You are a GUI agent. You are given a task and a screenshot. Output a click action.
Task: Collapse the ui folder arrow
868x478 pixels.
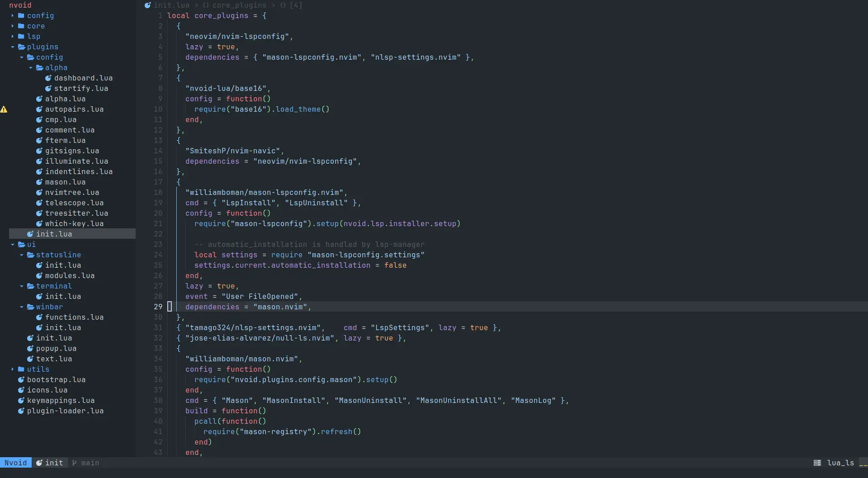pos(13,245)
